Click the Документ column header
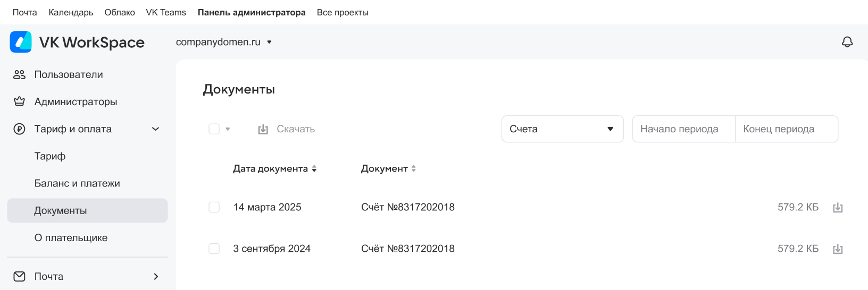The image size is (868, 290). point(384,169)
